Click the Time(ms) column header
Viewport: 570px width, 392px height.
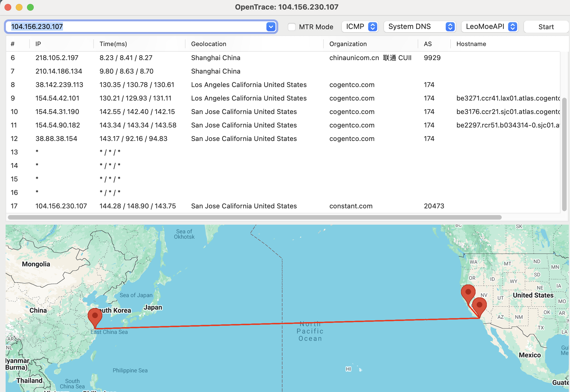[x=113, y=44]
